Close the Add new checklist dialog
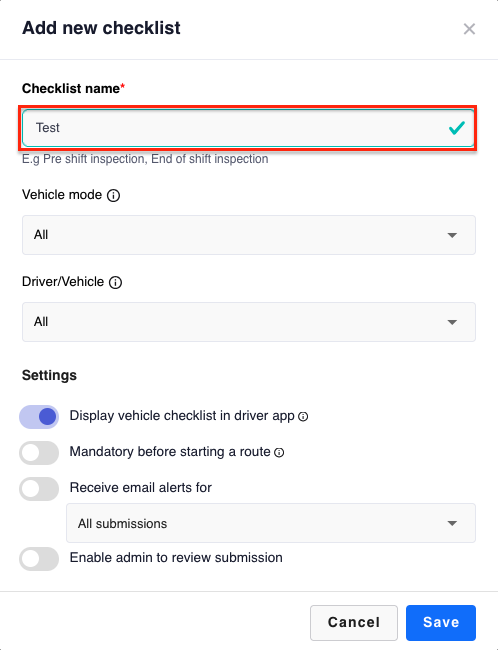The height and width of the screenshot is (650, 498). (x=469, y=29)
